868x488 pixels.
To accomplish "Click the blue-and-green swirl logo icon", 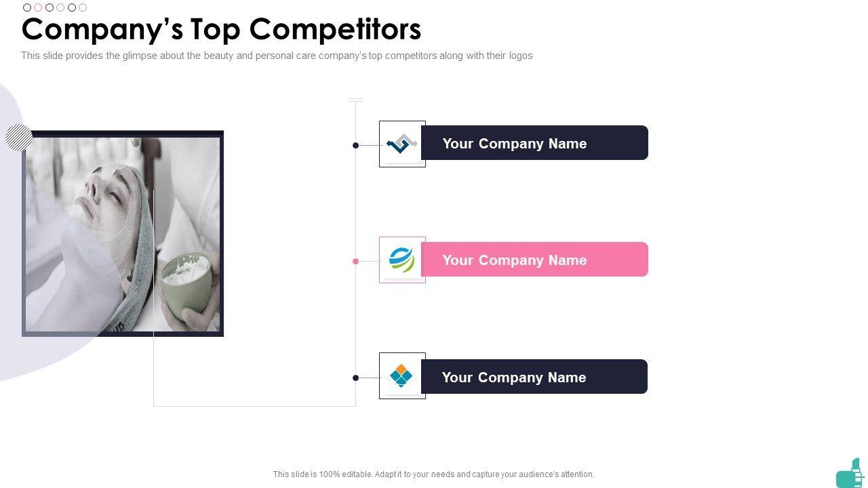I will pyautogui.click(x=401, y=260).
